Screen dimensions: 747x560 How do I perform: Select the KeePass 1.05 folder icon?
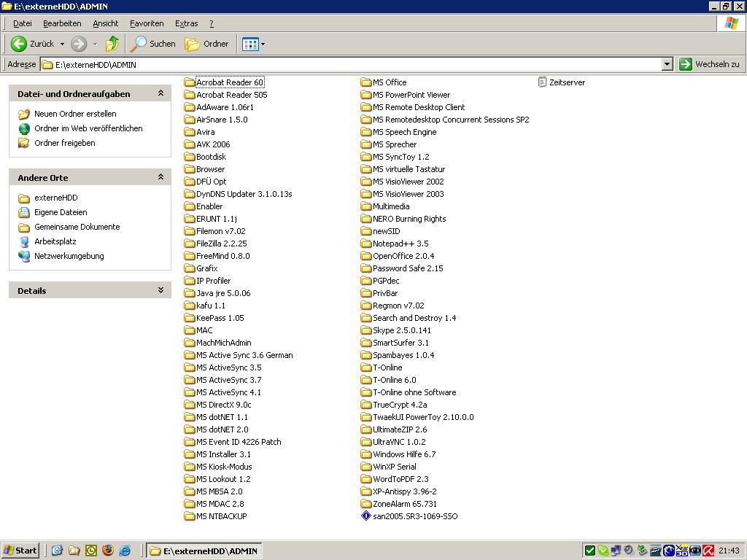pos(190,318)
